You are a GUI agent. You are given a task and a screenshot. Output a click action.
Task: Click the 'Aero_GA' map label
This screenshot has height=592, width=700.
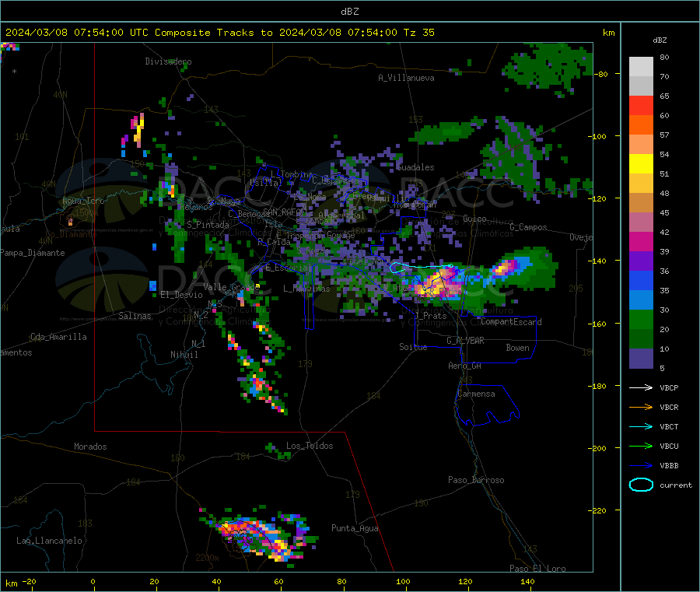click(464, 366)
